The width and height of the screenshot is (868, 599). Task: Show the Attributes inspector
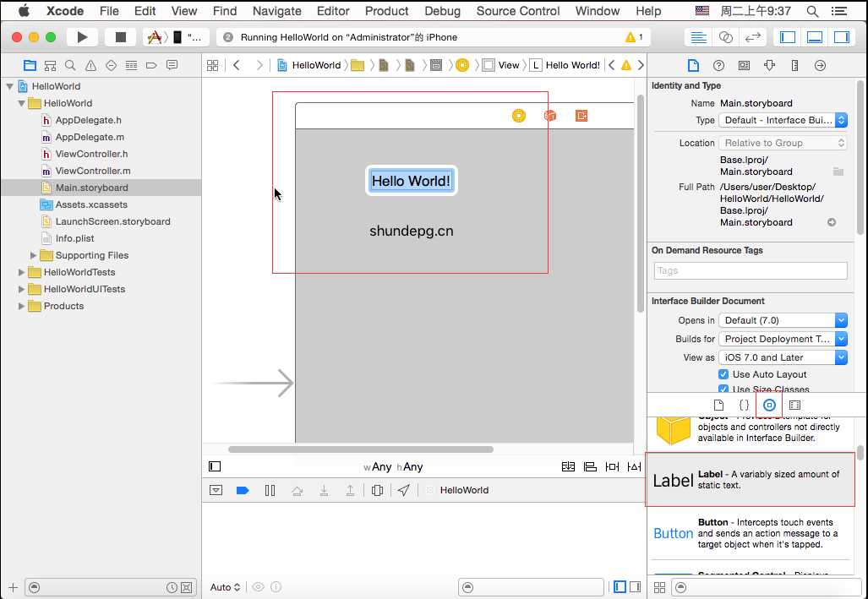[769, 65]
